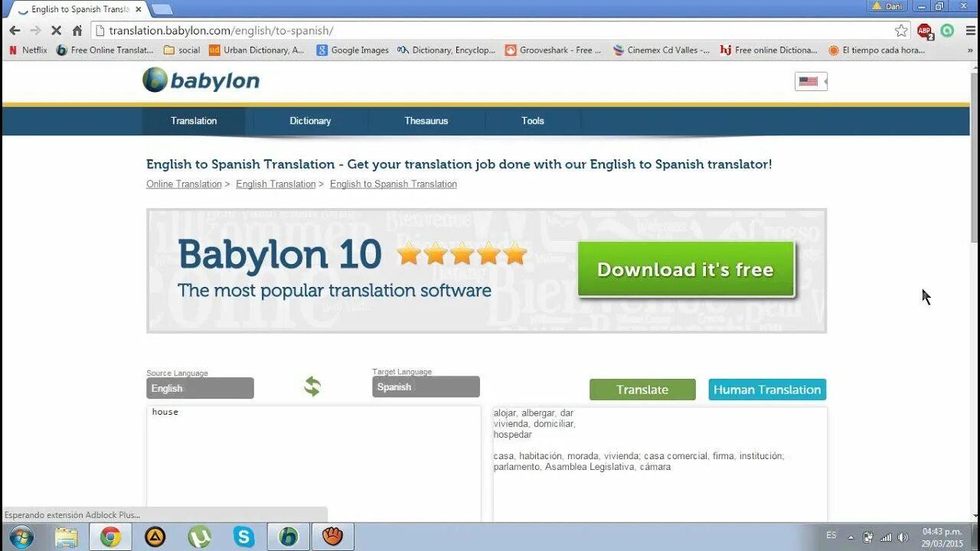Open the Adblock Plus extension icon
The width and height of the screenshot is (980, 551).
[926, 31]
